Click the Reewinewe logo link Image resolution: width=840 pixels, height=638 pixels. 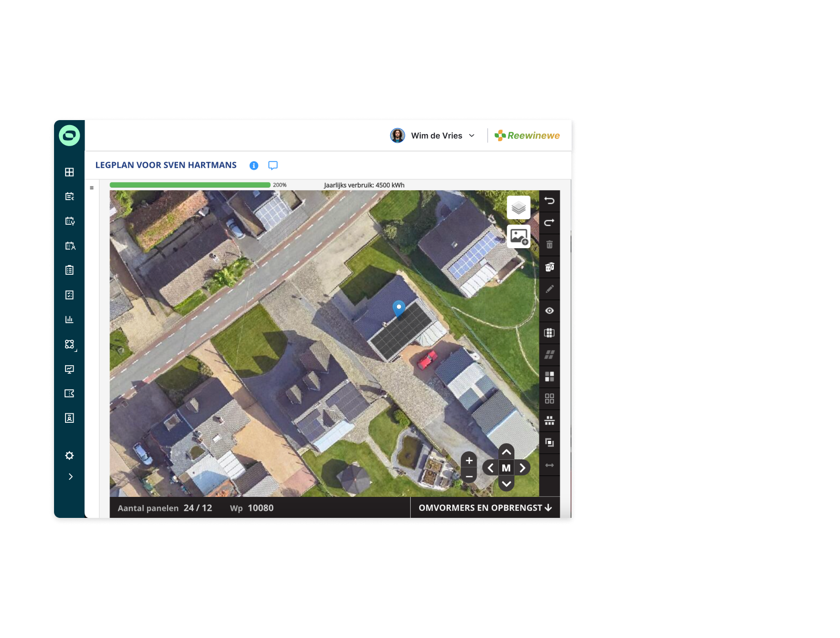[527, 136]
